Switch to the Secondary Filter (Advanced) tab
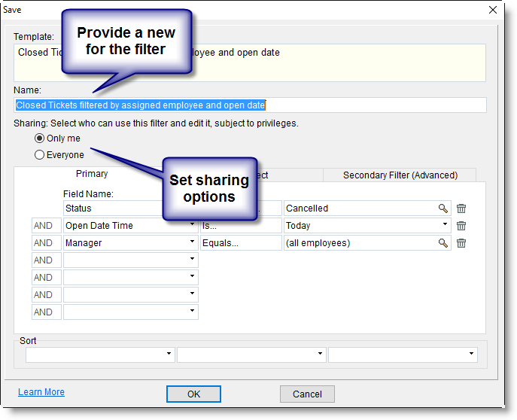Viewport: 517px width, 420px height. (400, 175)
